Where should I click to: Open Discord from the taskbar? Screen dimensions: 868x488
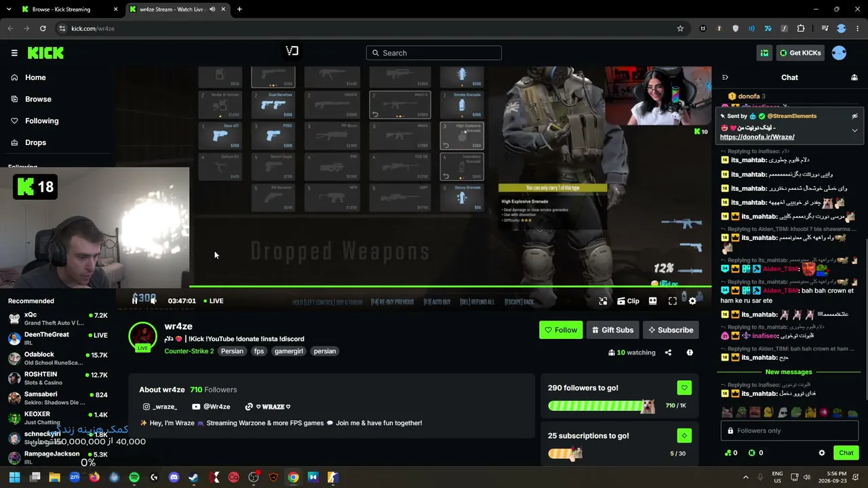(174, 477)
